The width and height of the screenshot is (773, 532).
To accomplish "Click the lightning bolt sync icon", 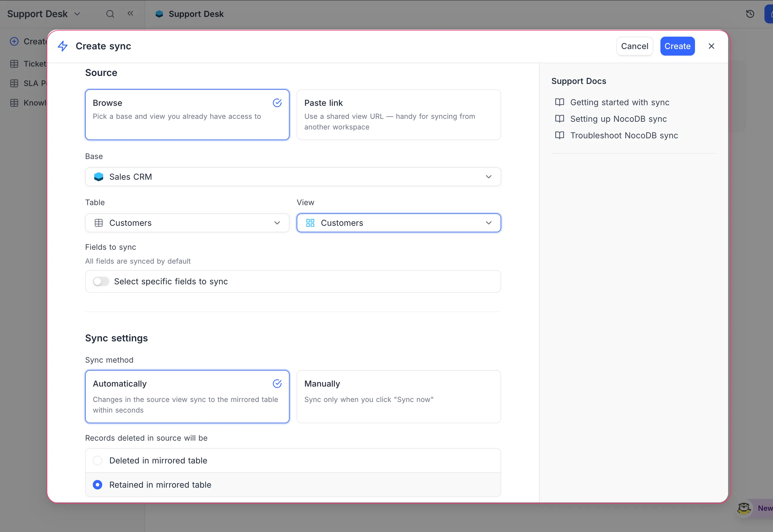I will tap(63, 46).
